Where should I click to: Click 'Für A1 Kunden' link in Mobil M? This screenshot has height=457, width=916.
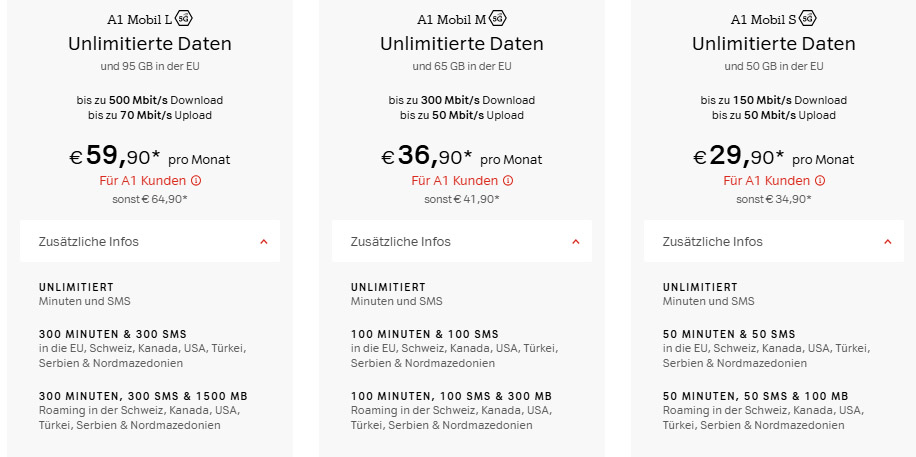pyautogui.click(x=454, y=181)
